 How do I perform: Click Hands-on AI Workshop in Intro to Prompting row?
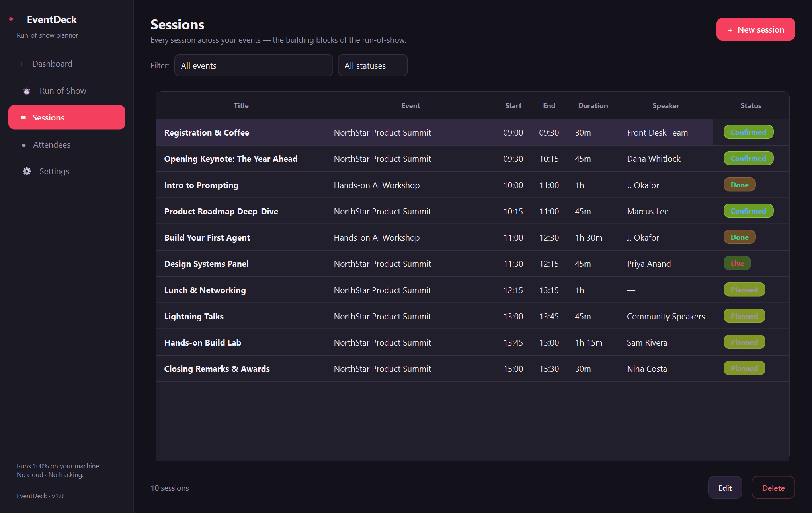pyautogui.click(x=377, y=185)
